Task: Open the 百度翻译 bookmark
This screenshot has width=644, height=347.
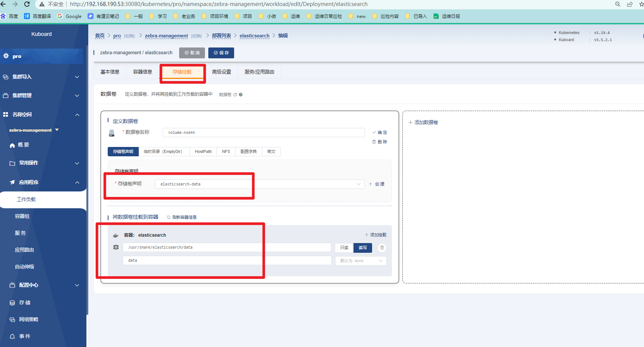Action: coord(37,16)
